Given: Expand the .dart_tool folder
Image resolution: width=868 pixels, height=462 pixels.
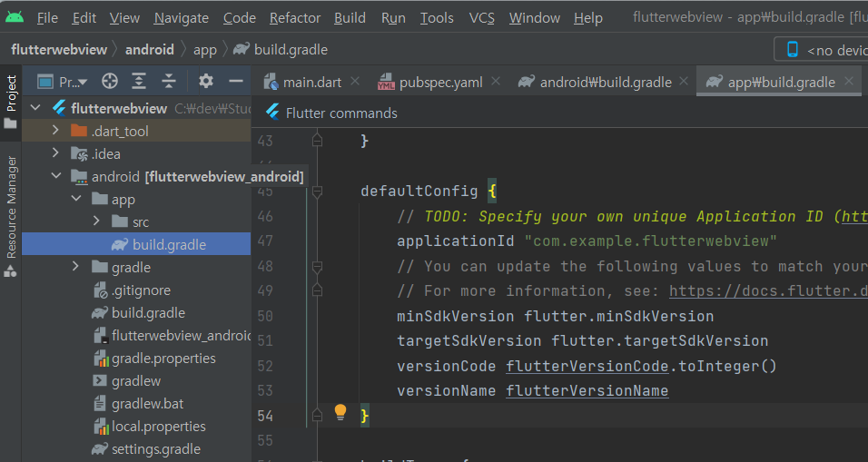Looking at the screenshot, I should pyautogui.click(x=55, y=130).
